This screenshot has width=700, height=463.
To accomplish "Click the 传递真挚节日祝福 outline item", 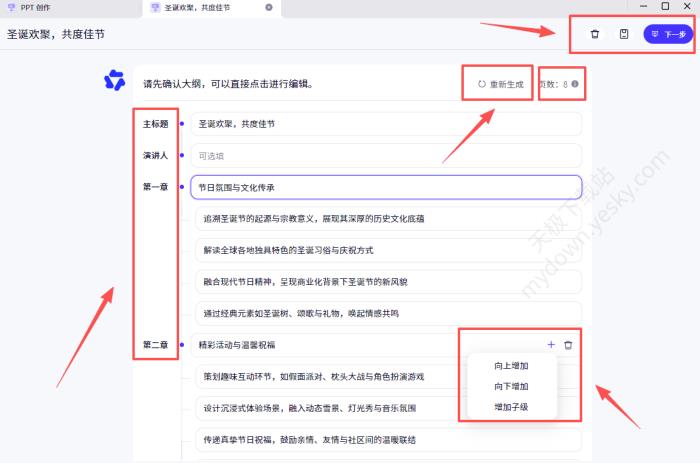I will tap(385, 439).
